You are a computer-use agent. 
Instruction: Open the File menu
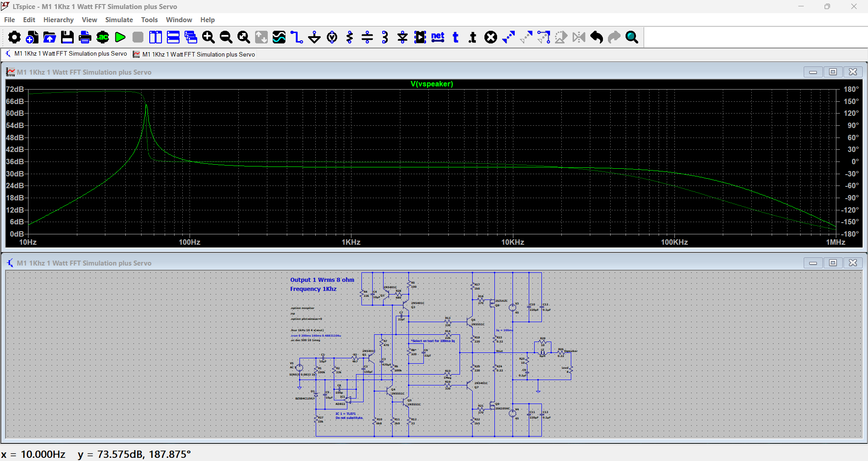[9, 20]
